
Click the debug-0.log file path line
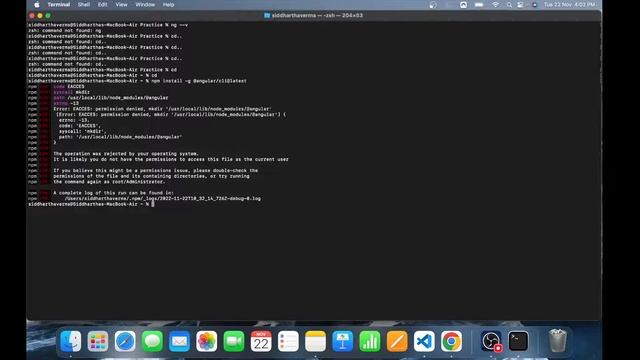[x=162, y=198]
